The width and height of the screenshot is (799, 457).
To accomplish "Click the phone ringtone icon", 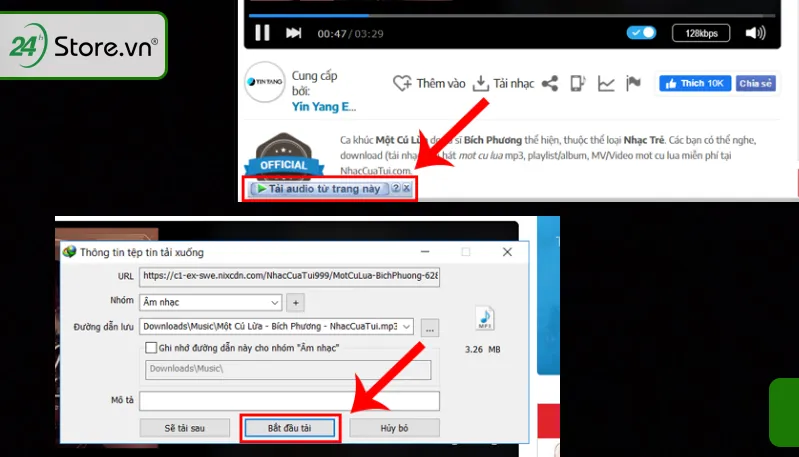I will [578, 83].
